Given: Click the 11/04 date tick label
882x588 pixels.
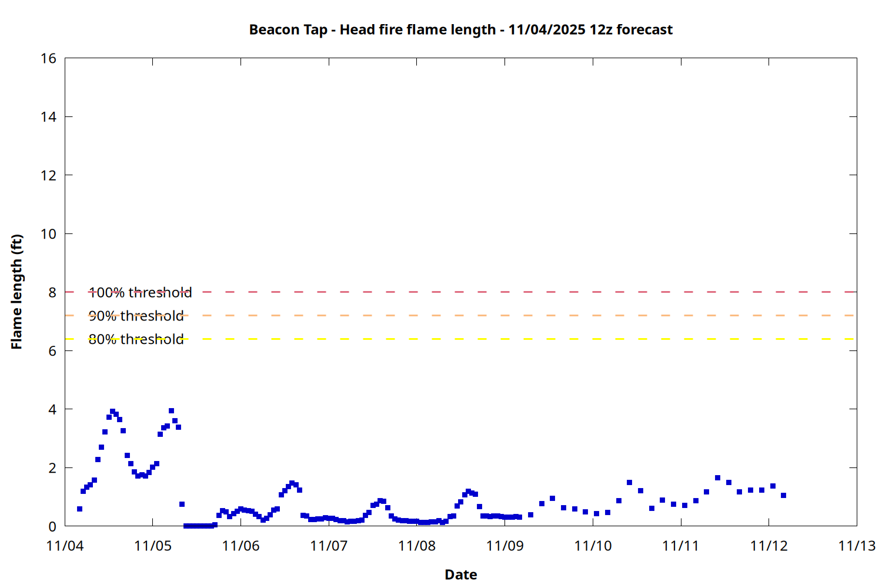Looking at the screenshot, I should pyautogui.click(x=65, y=546).
